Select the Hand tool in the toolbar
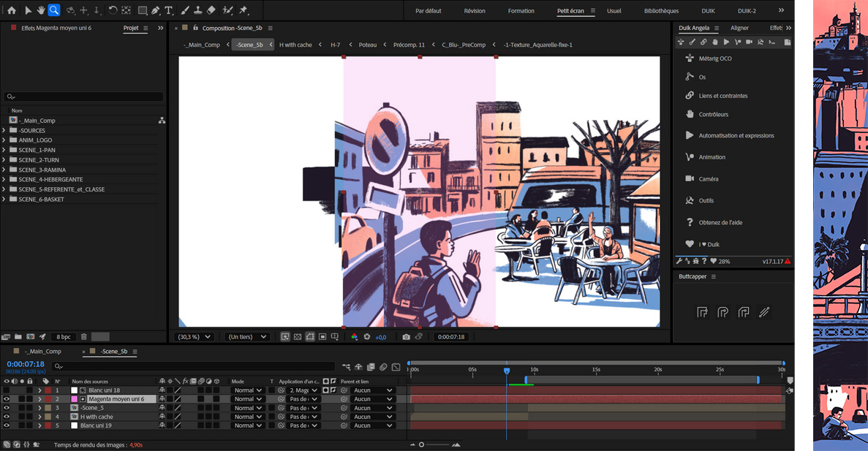The height and width of the screenshot is (451, 868). [x=41, y=10]
